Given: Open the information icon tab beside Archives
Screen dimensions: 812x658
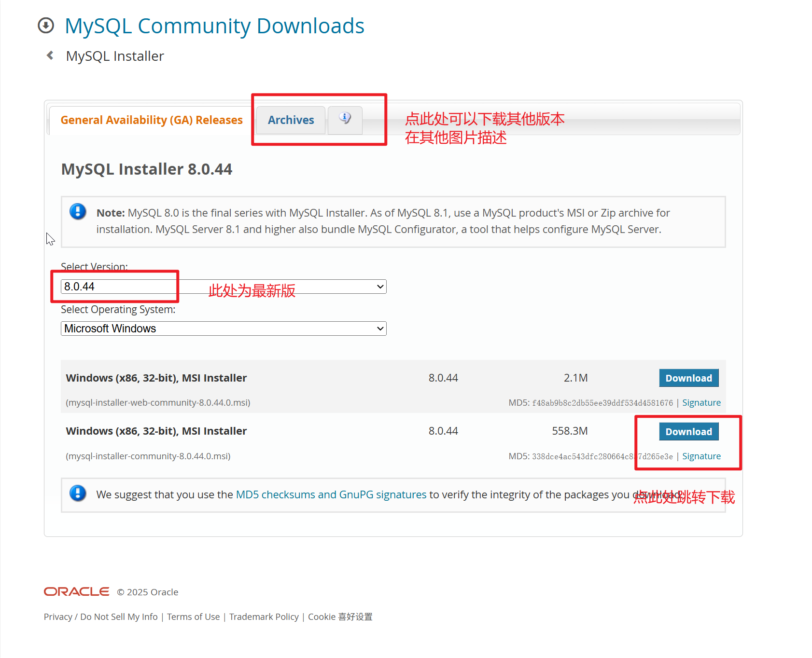Looking at the screenshot, I should point(345,120).
